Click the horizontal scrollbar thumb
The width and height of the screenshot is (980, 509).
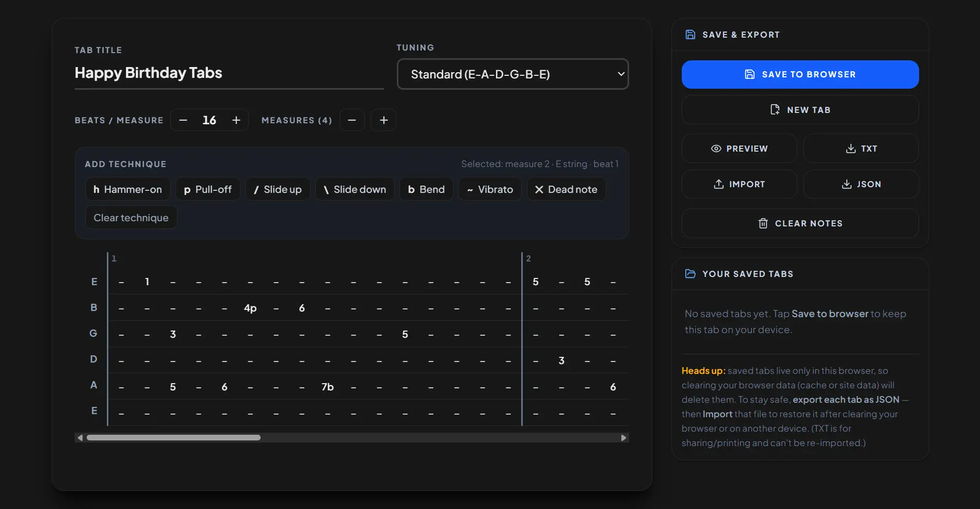[173, 438]
